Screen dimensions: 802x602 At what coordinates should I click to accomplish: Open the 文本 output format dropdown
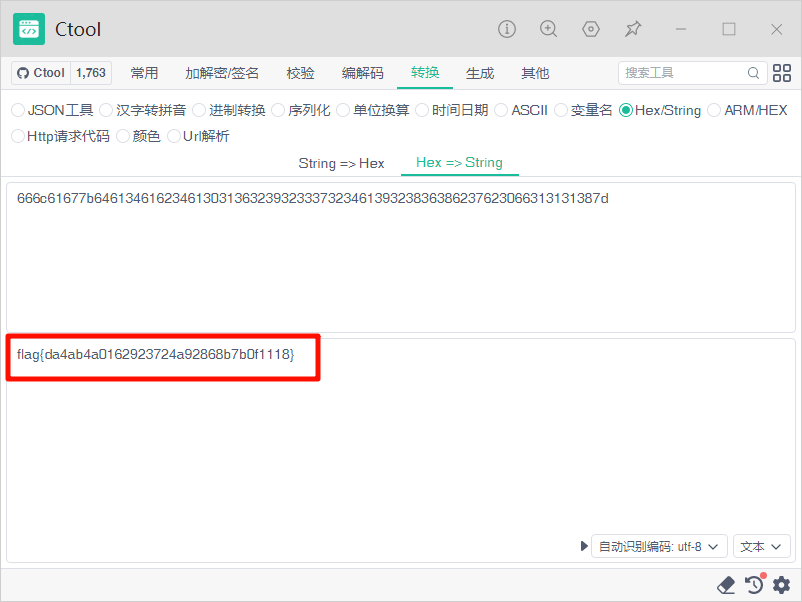pyautogui.click(x=762, y=546)
